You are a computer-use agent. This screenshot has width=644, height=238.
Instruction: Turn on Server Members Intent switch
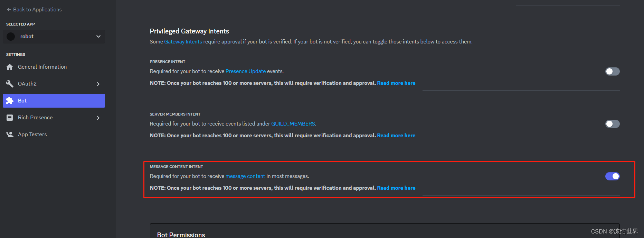pyautogui.click(x=612, y=124)
